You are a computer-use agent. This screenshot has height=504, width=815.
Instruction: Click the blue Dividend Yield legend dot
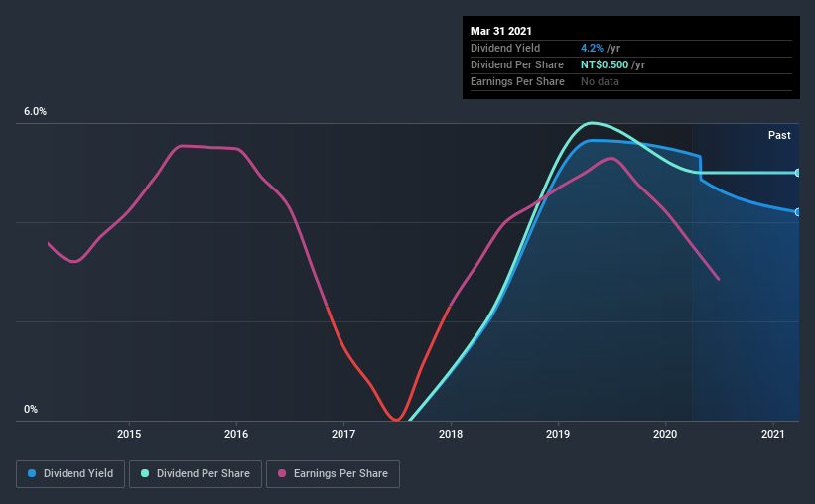tap(32, 473)
